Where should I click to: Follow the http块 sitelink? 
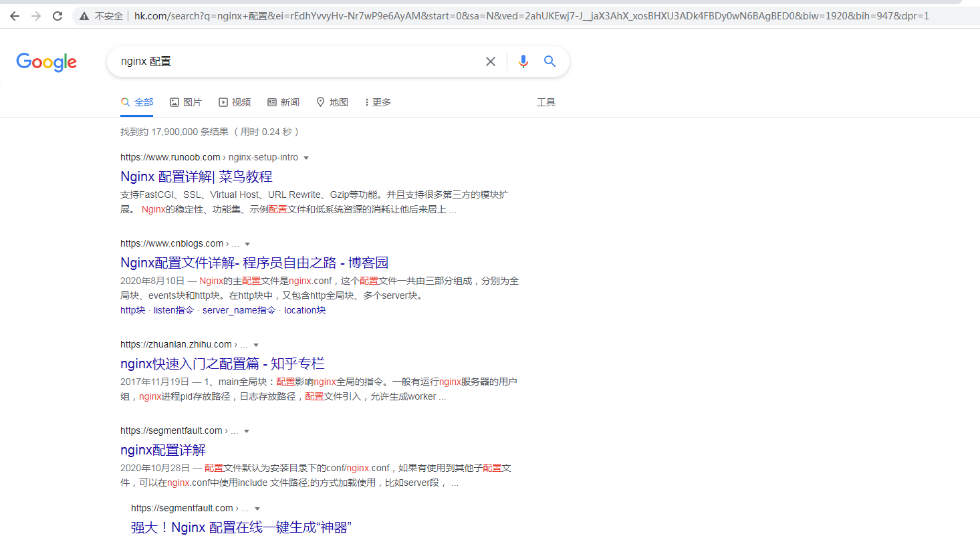pyautogui.click(x=132, y=310)
